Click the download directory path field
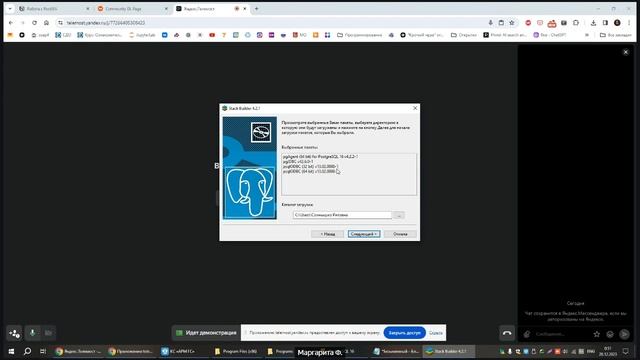The height and width of the screenshot is (360, 640). coord(342,215)
